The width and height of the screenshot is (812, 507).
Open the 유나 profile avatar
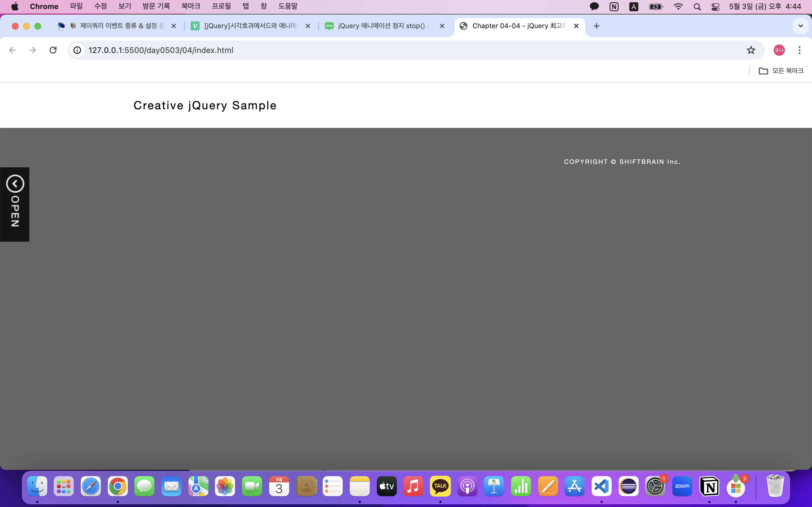tap(779, 50)
